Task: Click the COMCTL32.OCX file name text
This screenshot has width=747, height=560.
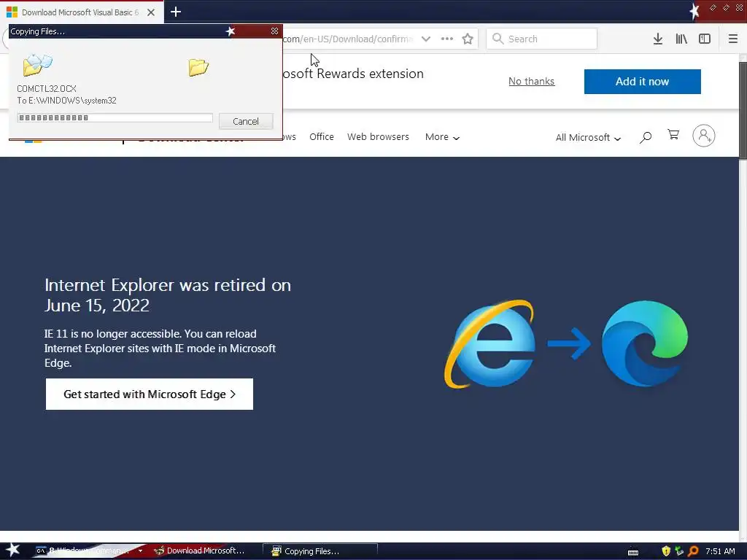Action: (x=46, y=88)
